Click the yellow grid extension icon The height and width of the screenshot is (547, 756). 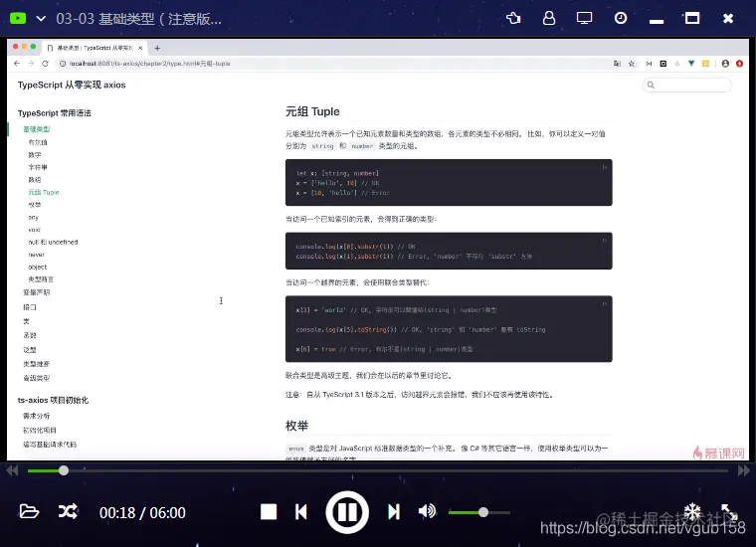point(705,63)
